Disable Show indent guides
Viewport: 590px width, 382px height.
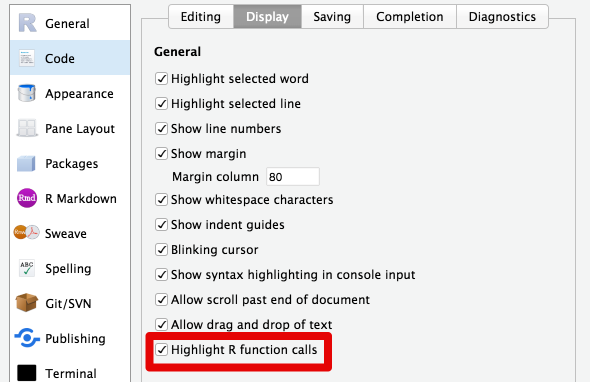tap(161, 225)
